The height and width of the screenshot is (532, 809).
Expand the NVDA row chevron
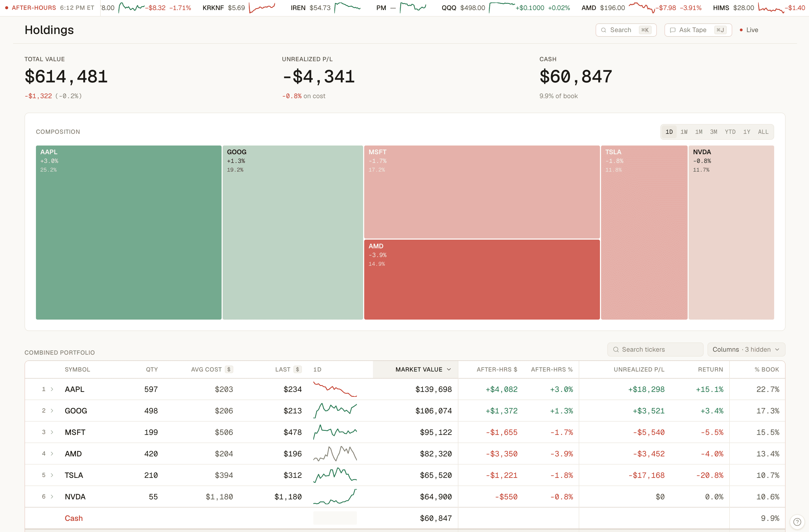(52, 497)
